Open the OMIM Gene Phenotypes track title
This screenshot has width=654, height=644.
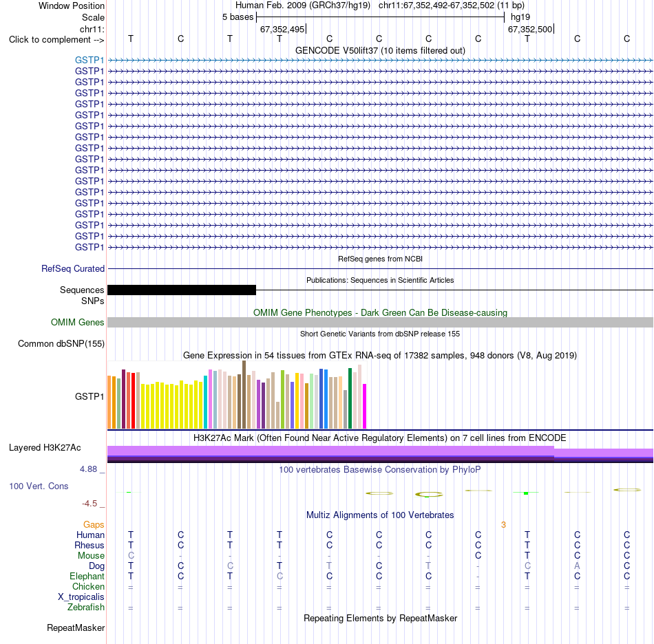(x=380, y=312)
